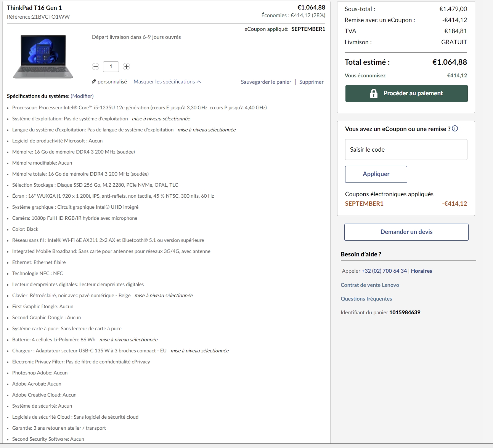Select the Réseau sans fil Wi-Fi 6E line

click(108, 240)
